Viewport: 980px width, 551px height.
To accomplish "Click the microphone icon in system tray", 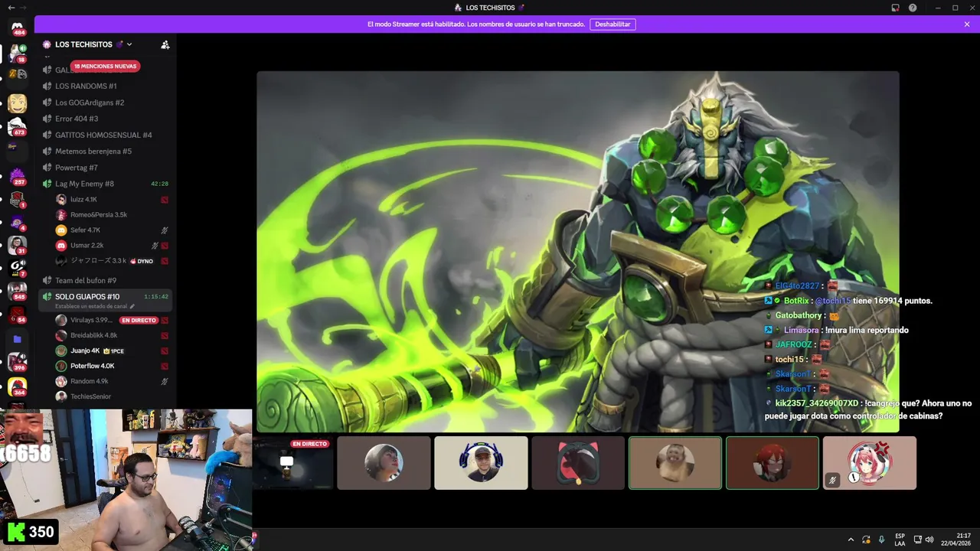I will pyautogui.click(x=881, y=540).
